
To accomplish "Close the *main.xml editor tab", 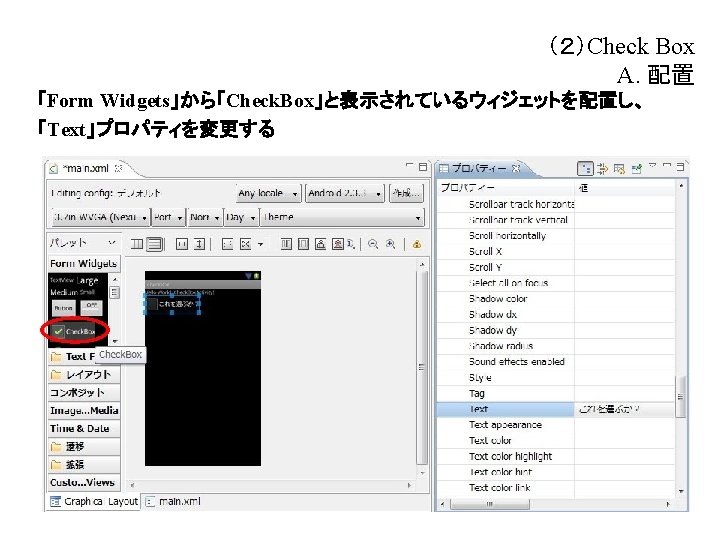I will click(x=118, y=168).
